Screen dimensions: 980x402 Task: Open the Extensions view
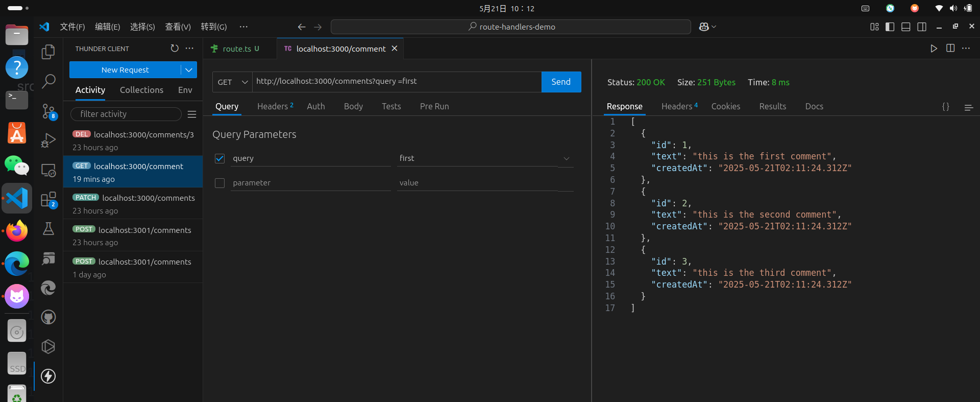tap(48, 200)
